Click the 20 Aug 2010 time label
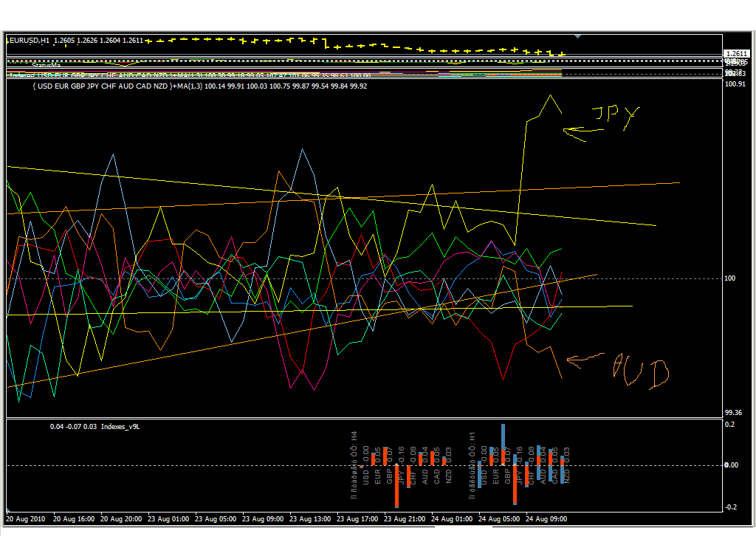756x545 pixels. [26, 519]
